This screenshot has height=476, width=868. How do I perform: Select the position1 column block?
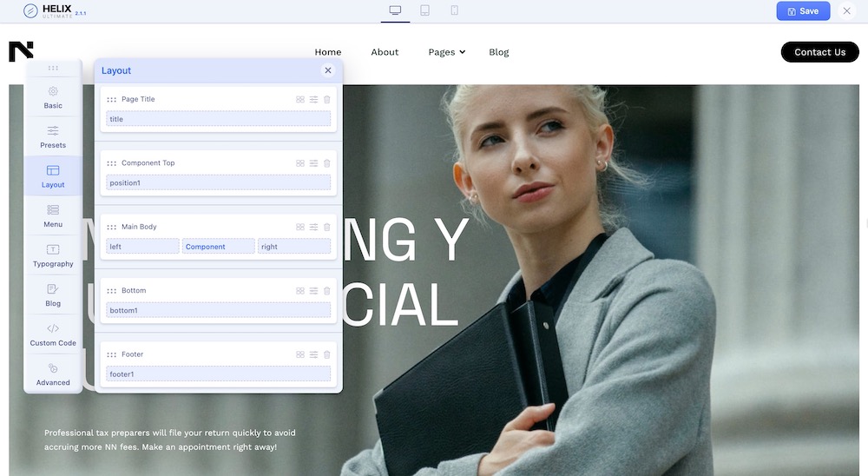coord(218,182)
